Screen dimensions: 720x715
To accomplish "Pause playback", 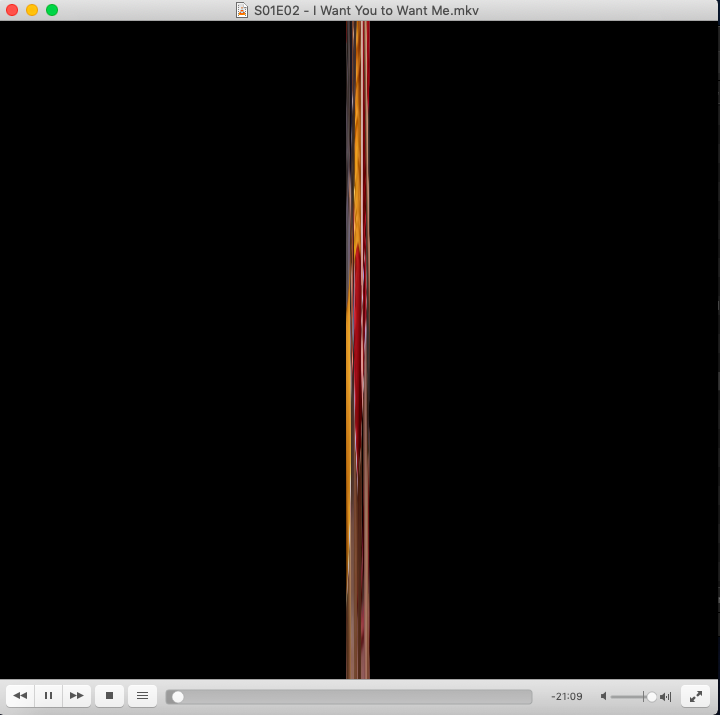I will [x=49, y=696].
